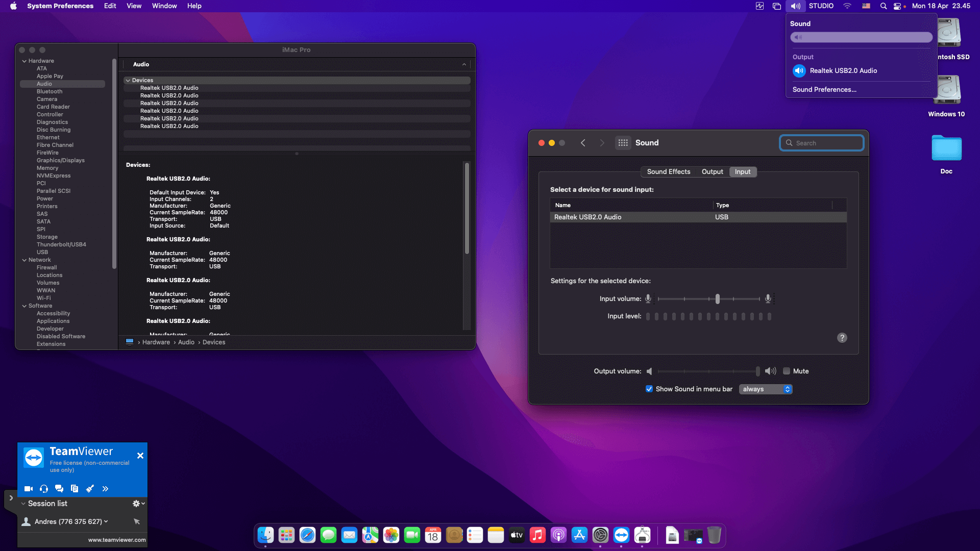Open the Mail app in the Dock
Viewport: 980px width, 551px height.
pos(349,535)
